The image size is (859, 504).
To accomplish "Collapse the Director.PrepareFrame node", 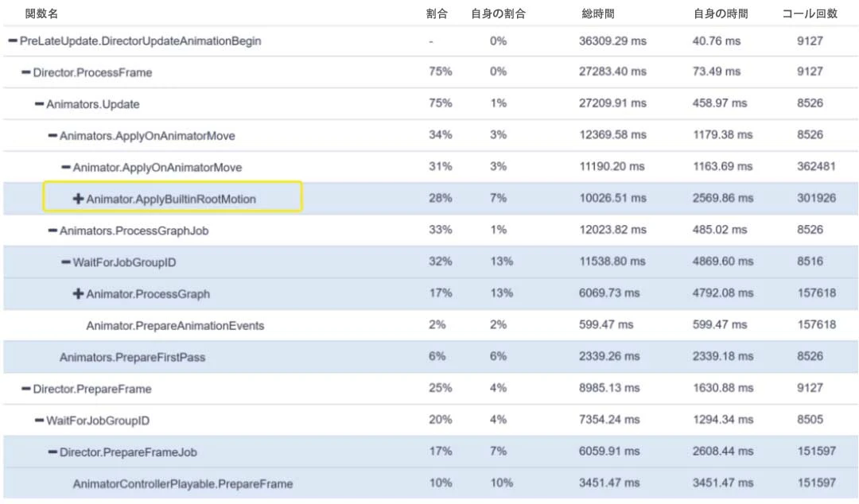I will tap(25, 389).
